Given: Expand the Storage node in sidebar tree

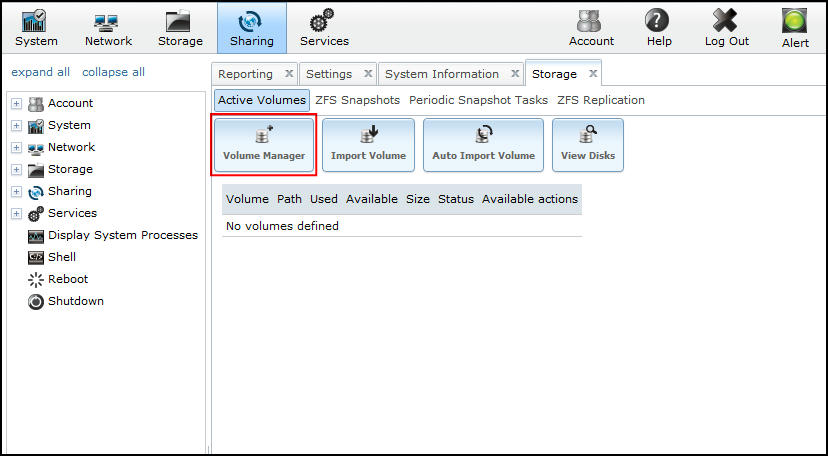Looking at the screenshot, I should tap(16, 169).
